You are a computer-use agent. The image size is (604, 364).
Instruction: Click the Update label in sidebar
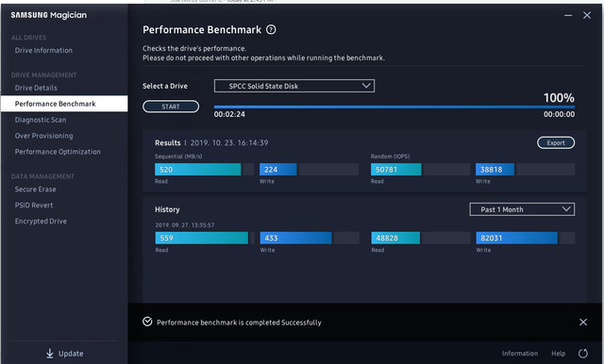[71, 354]
